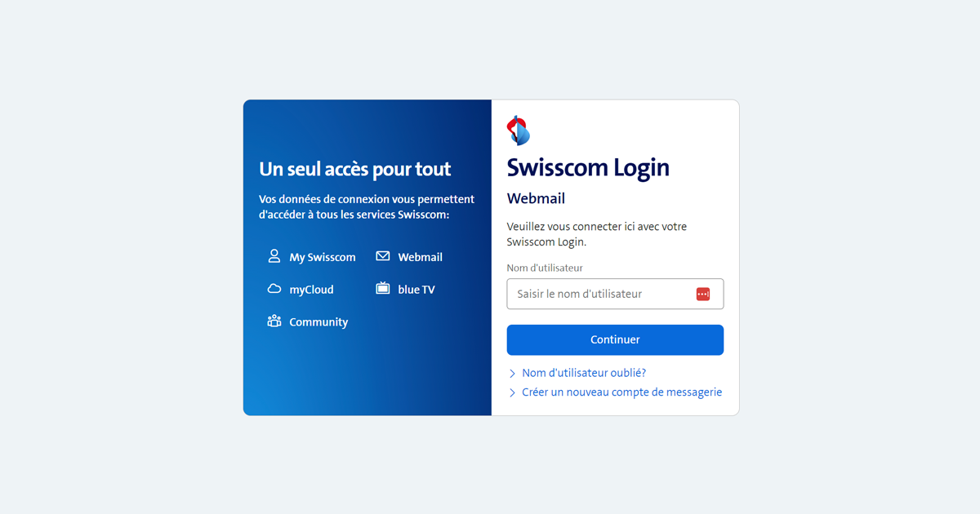Click the Webmail envelope icon
The height and width of the screenshot is (514, 980).
(x=383, y=256)
